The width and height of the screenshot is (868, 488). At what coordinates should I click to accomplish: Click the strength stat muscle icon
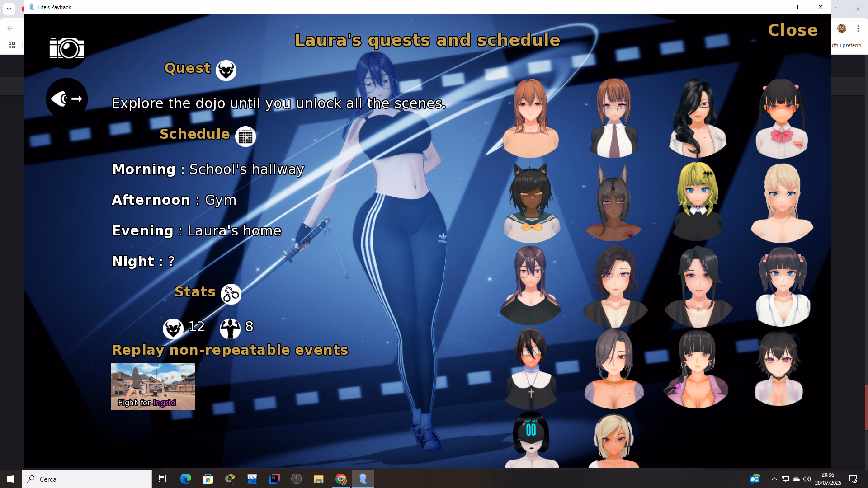tap(230, 328)
